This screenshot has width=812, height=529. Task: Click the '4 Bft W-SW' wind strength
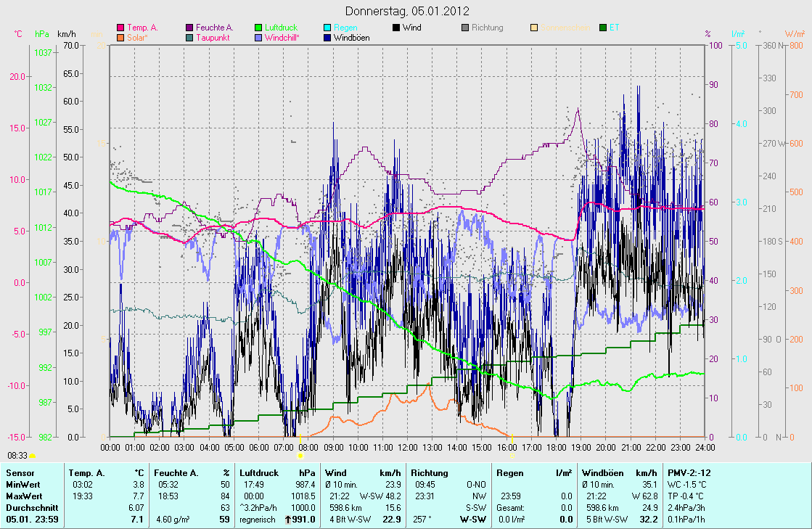[x=348, y=520]
